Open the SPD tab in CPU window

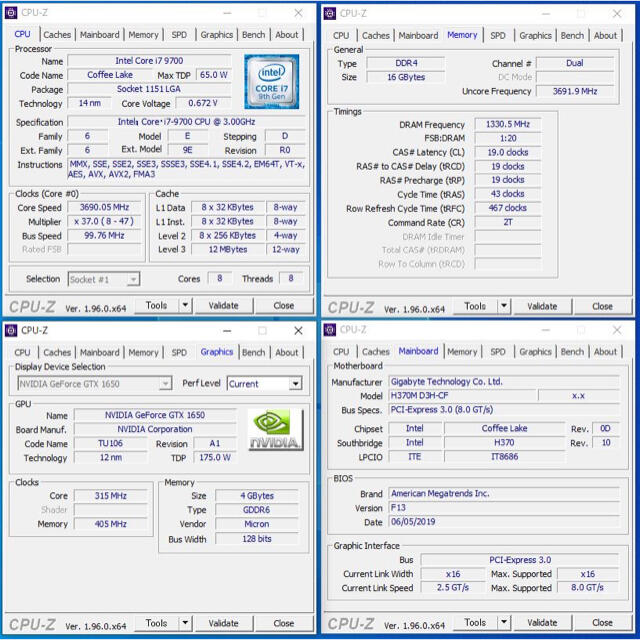click(x=179, y=35)
